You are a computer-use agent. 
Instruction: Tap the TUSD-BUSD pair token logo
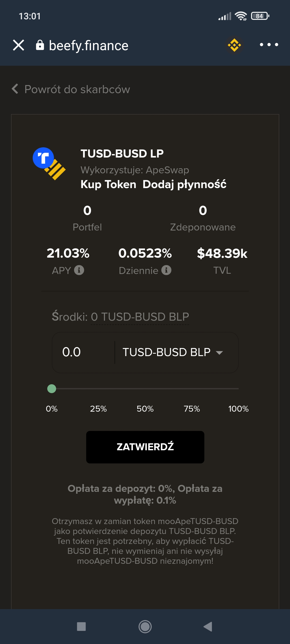pyautogui.click(x=49, y=163)
